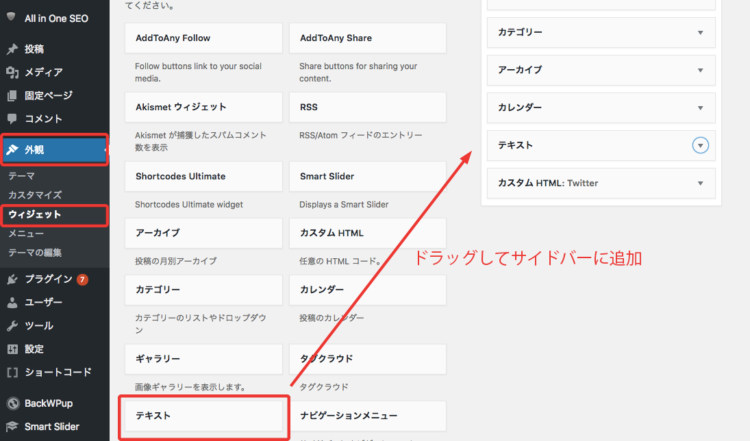Click the media icon beside メディア
This screenshot has height=441, width=750.
[x=12, y=72]
